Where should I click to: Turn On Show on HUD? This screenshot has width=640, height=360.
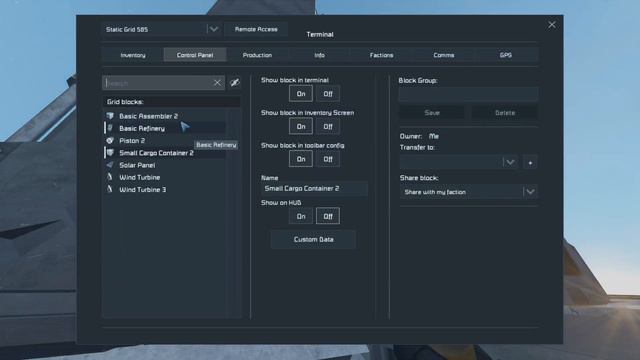click(301, 216)
